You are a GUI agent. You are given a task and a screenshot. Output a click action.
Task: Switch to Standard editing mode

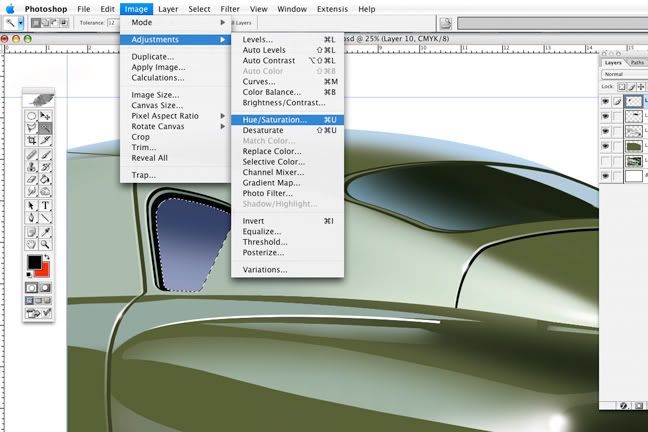coord(31,288)
